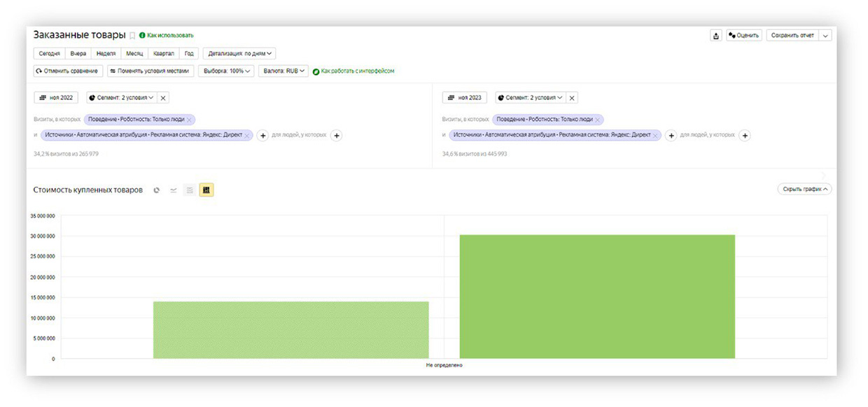Toggle the highlighted bar chart view
The width and height of the screenshot is (868, 407).
click(206, 190)
